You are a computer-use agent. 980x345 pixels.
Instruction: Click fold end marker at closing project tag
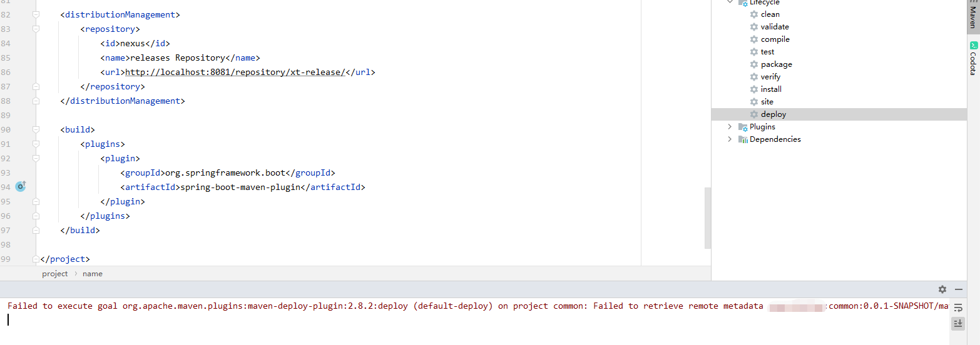(x=36, y=259)
